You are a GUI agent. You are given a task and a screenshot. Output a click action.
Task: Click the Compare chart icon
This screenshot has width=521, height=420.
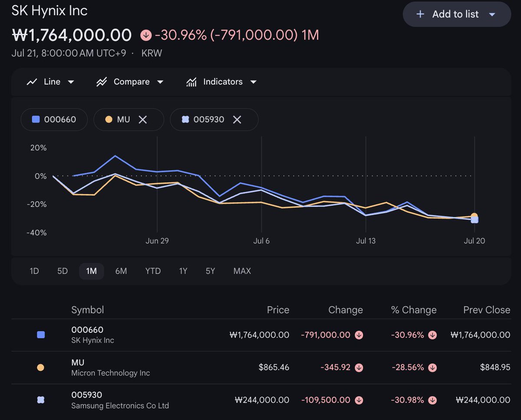click(102, 82)
